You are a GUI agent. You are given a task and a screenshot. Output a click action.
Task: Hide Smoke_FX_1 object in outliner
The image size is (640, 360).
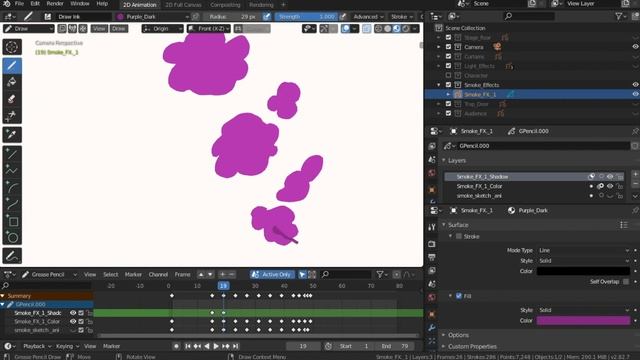[x=635, y=94]
